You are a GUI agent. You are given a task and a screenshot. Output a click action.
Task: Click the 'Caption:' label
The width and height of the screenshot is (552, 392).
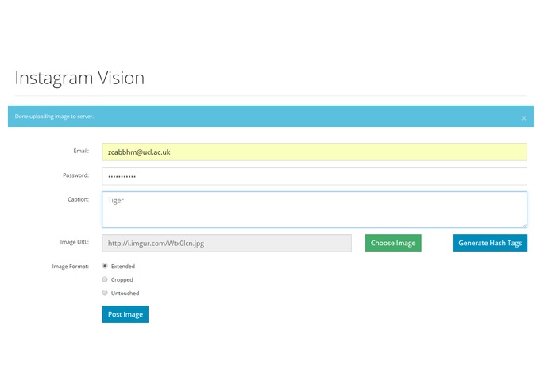(x=78, y=199)
